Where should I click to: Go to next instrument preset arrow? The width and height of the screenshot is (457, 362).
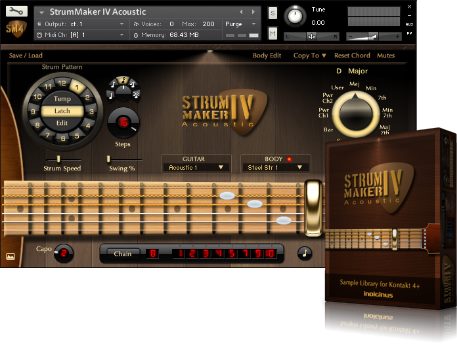(x=253, y=12)
